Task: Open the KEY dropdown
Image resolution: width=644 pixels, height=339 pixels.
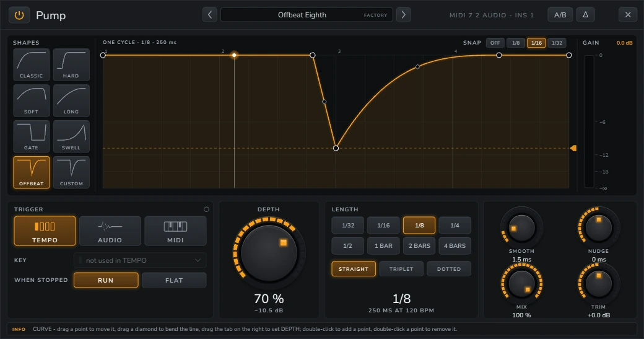Action: 140,260
